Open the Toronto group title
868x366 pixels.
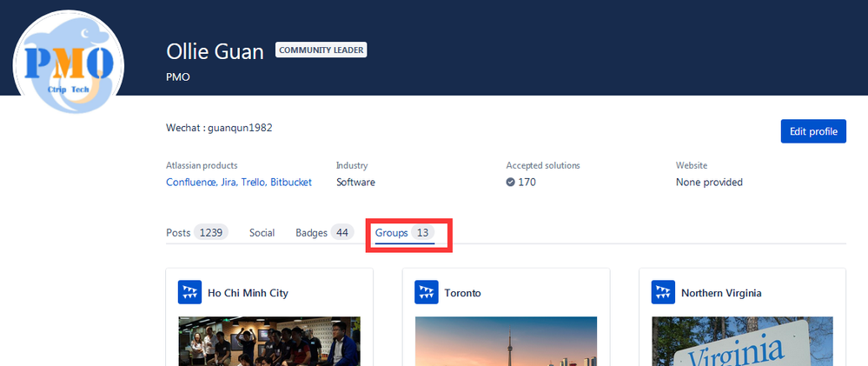[463, 293]
